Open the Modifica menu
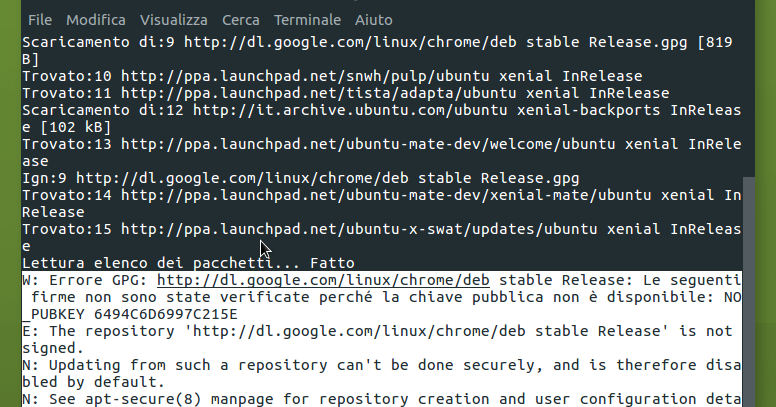776x407 pixels. (x=97, y=20)
